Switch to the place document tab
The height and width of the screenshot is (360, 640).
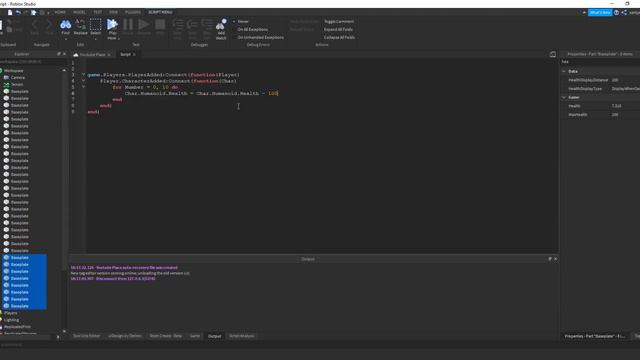tap(93, 54)
